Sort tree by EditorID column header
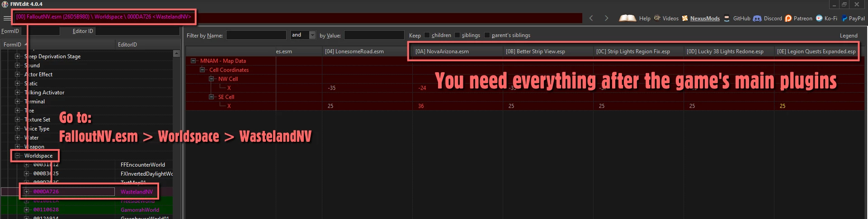 pos(147,44)
